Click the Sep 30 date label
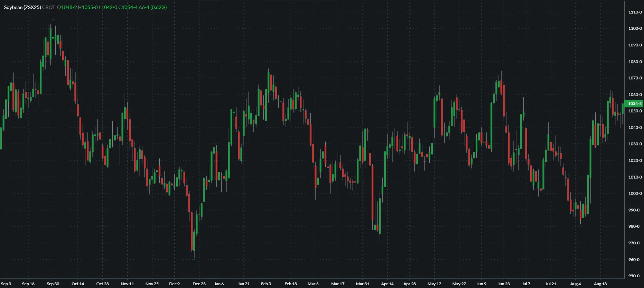644x288 pixels. (53, 284)
